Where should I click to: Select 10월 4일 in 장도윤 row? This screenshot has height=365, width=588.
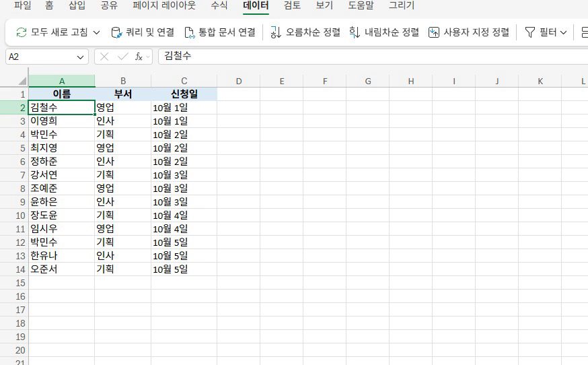pos(184,215)
